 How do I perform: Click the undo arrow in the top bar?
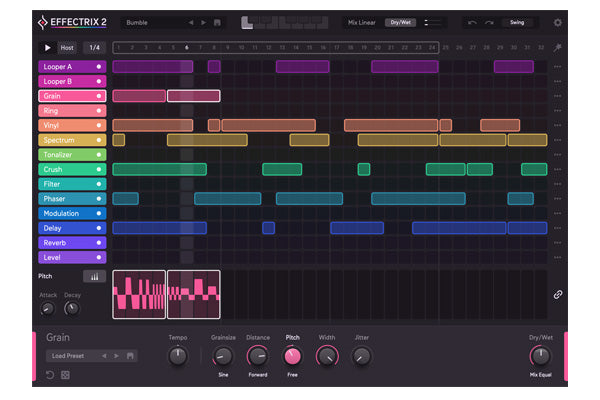pos(472,22)
